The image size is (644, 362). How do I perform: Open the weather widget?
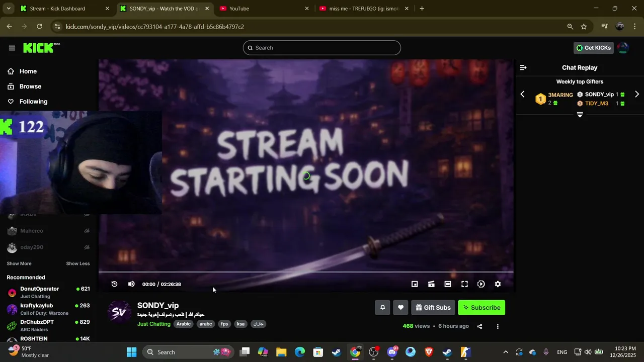pyautogui.click(x=29, y=352)
